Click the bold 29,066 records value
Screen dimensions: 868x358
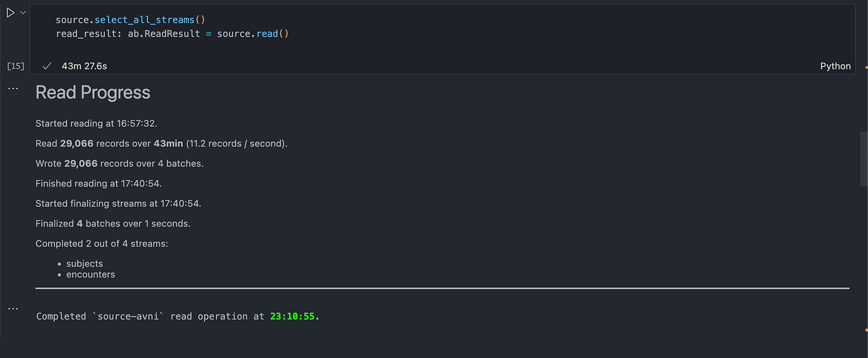(x=76, y=143)
